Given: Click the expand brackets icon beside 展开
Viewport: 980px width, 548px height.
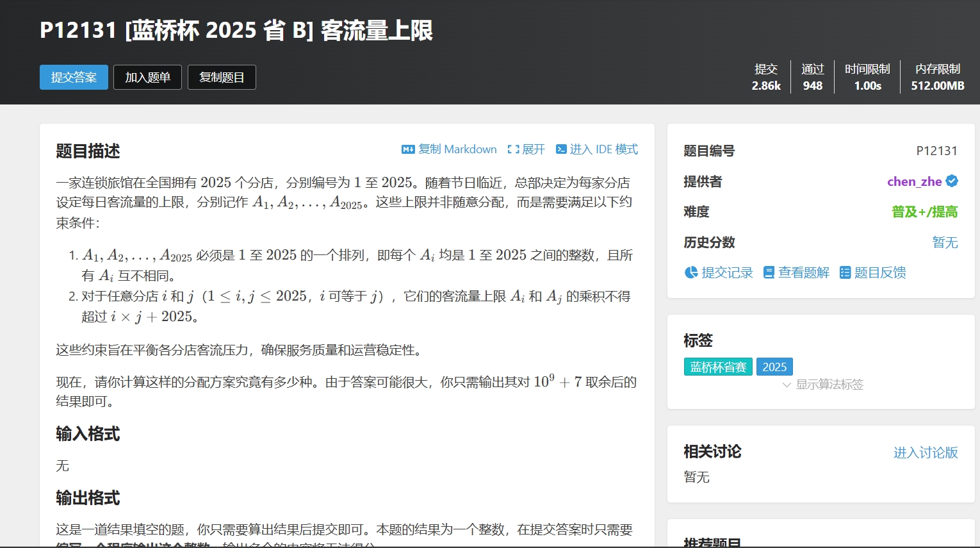Looking at the screenshot, I should 513,149.
